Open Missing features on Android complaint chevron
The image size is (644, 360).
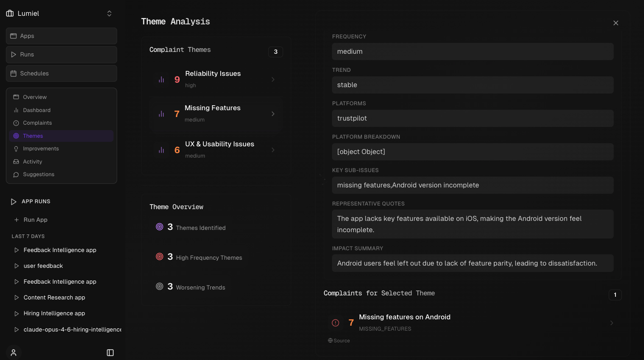612,323
